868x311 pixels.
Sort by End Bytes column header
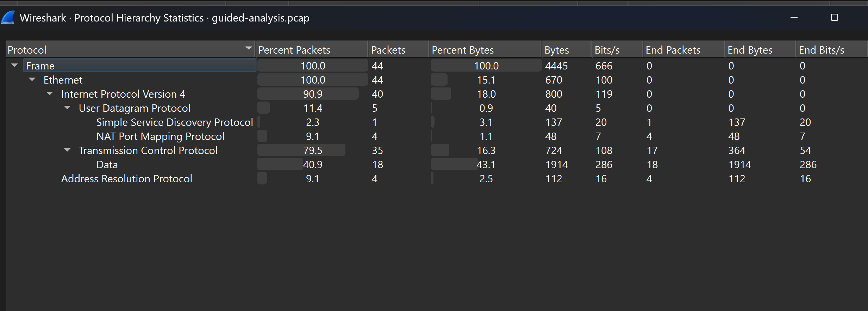(760, 50)
